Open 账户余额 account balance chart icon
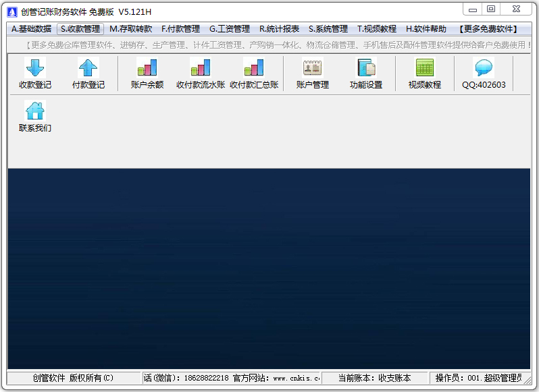This screenshot has width=539, height=392. [x=147, y=67]
